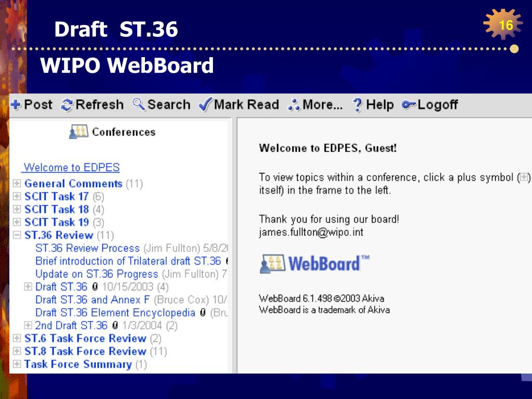Click the Help question mark icon
The image size is (532, 399).
[357, 105]
